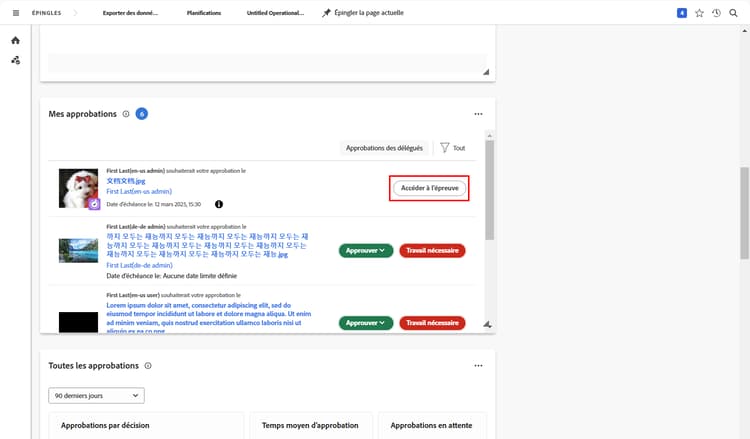Click the Temps moyen d'approbation card
Viewport: 750px width, 439px height.
click(310, 426)
